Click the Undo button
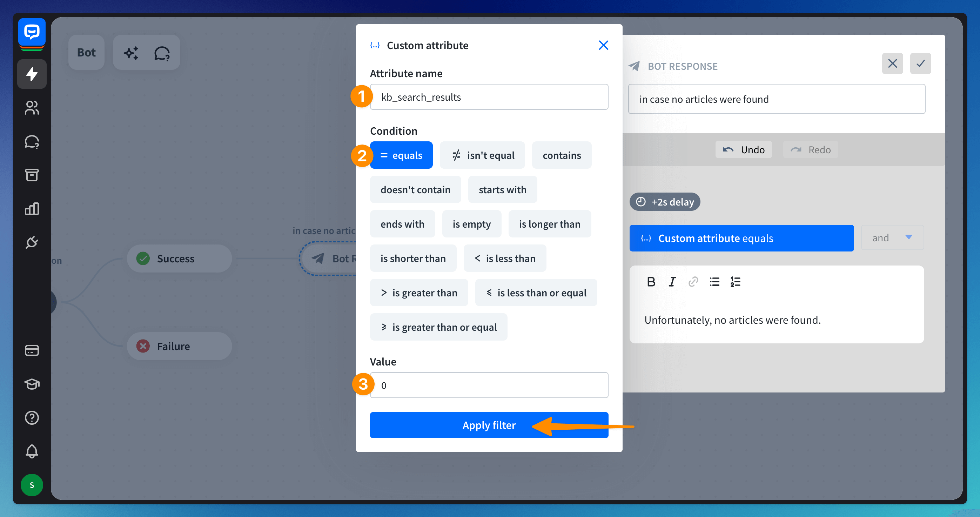Viewport: 980px width, 517px height. click(x=743, y=150)
